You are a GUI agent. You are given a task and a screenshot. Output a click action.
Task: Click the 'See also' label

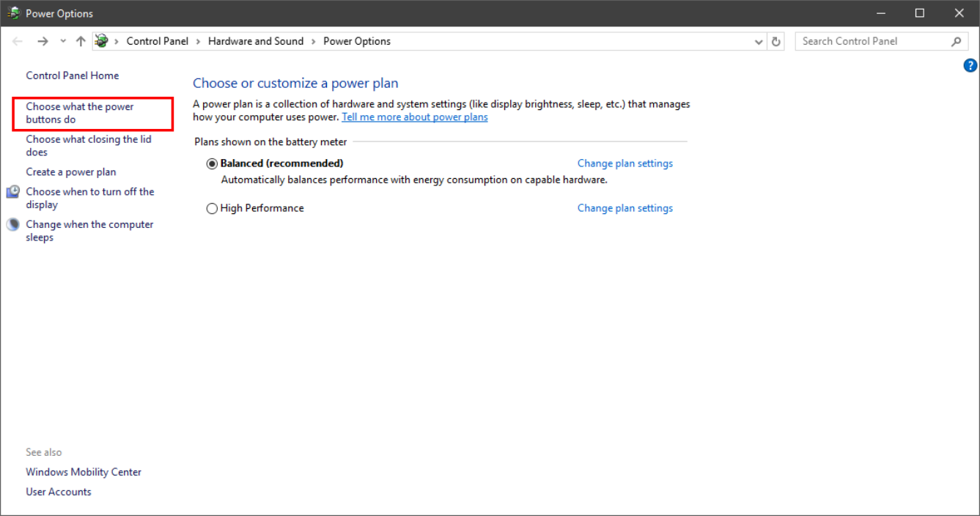44,452
